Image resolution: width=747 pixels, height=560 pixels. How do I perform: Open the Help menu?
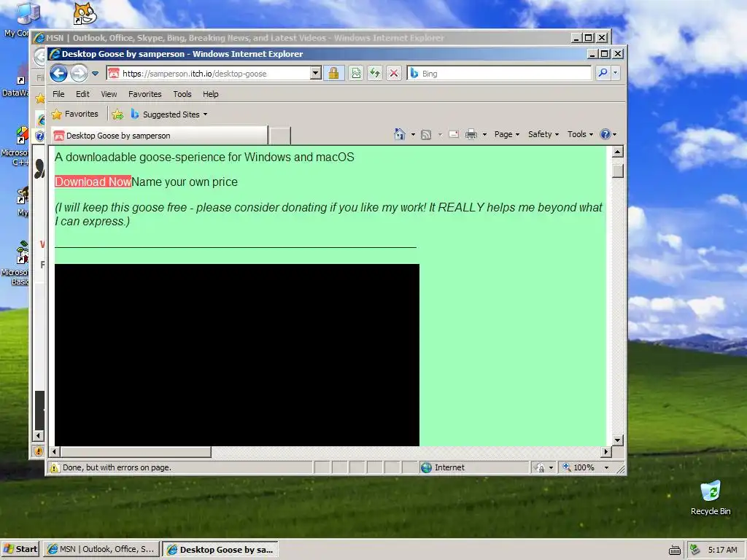211,94
